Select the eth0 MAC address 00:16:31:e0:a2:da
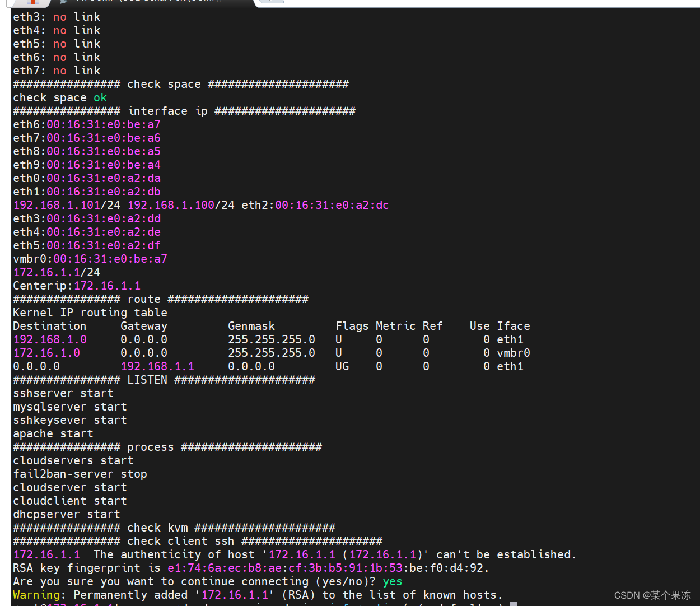The width and height of the screenshot is (700, 606). click(x=104, y=178)
